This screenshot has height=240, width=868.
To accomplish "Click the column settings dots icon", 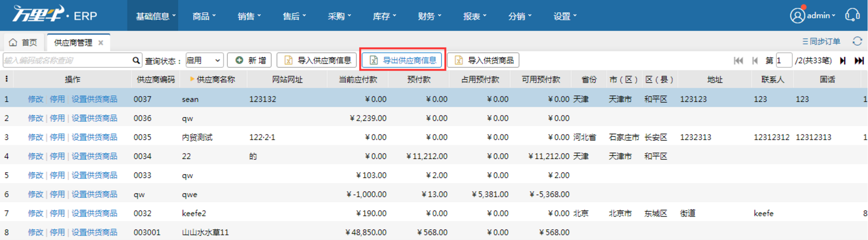I will [x=6, y=79].
